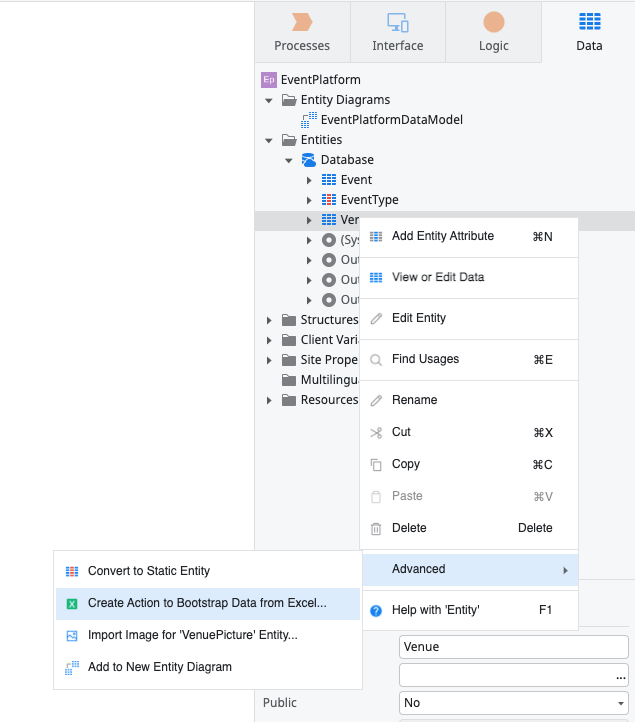
Task: Open the Public dropdown showing No
Action: [513, 703]
